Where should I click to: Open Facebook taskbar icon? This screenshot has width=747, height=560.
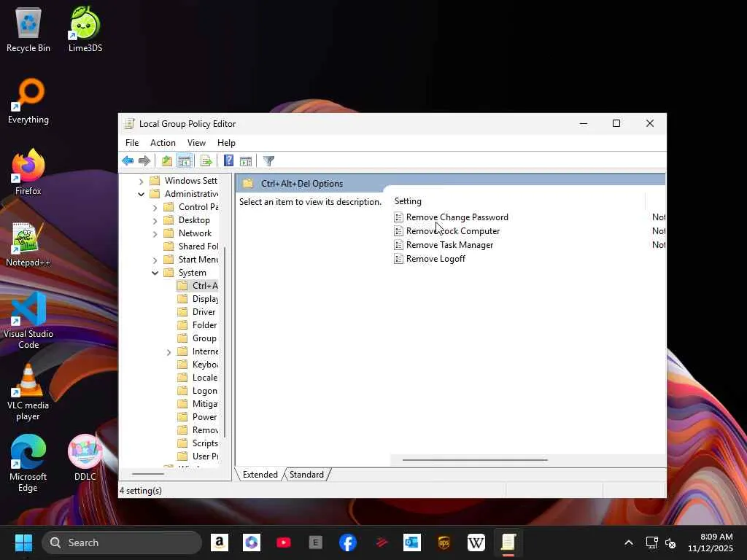348,542
